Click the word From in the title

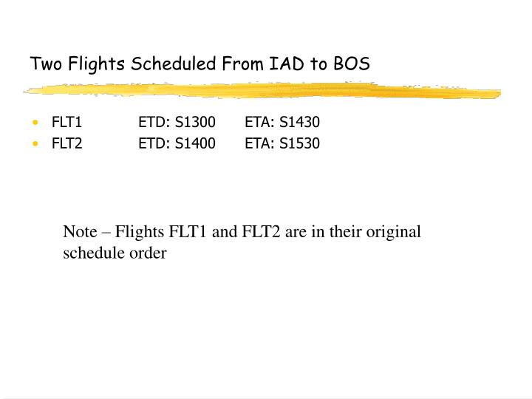[242, 64]
